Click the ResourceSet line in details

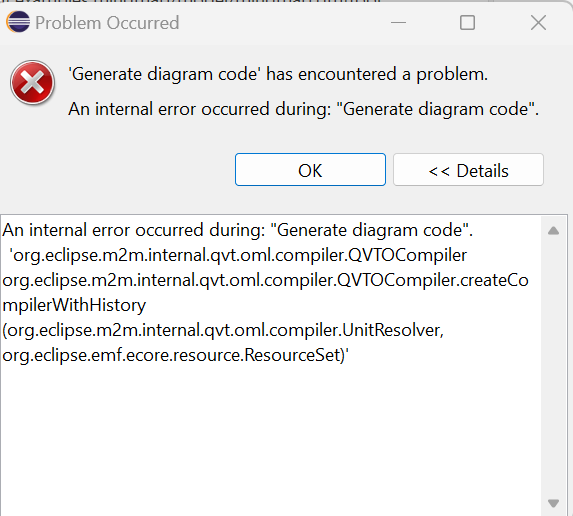pyautogui.click(x=175, y=355)
